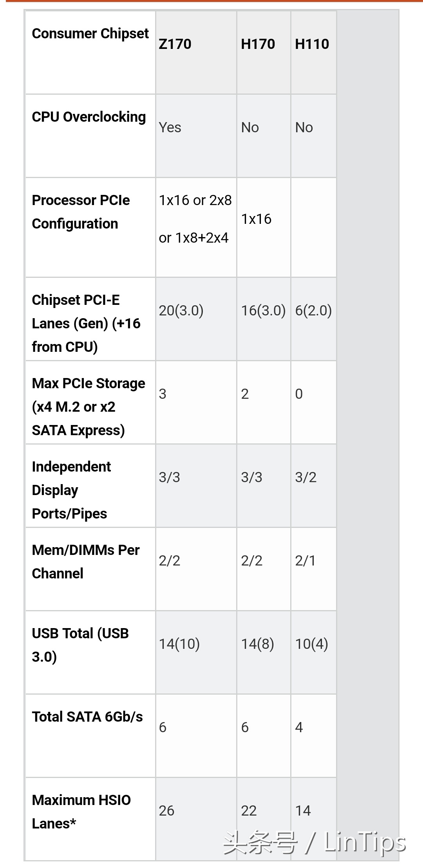Viewport: 423px width, 868px height.
Task: Click the 6(2.0) PCI-E lanes cell
Action: pyautogui.click(x=313, y=311)
